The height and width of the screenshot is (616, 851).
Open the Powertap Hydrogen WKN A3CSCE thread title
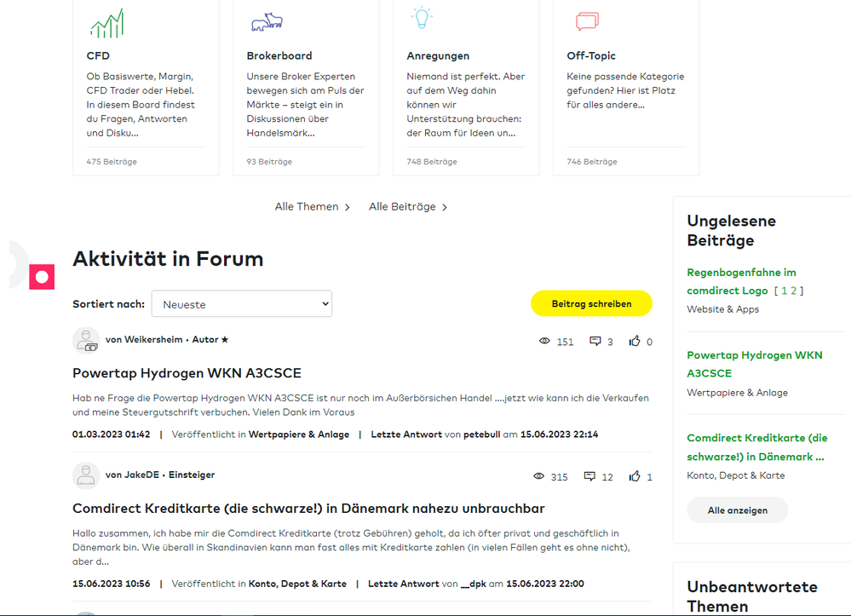(x=187, y=373)
